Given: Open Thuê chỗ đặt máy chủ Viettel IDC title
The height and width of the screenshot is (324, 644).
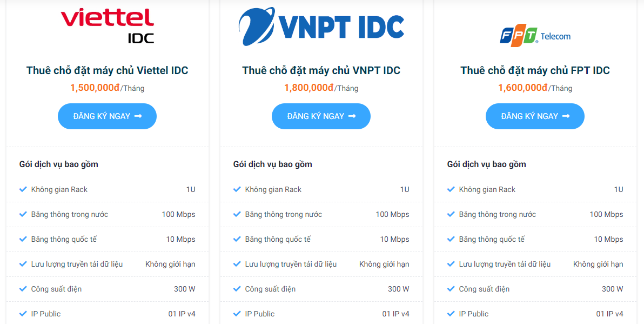Looking at the screenshot, I should (107, 70).
